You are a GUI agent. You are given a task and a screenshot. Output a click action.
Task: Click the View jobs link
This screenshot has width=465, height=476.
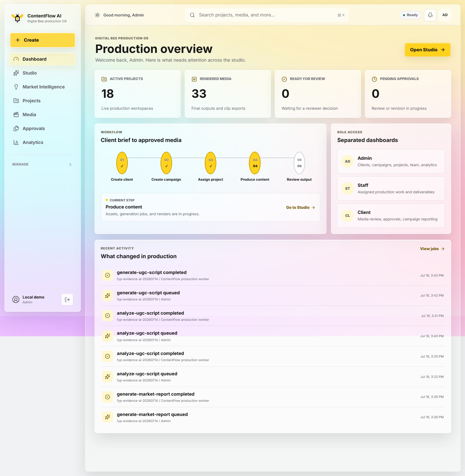[x=432, y=249]
